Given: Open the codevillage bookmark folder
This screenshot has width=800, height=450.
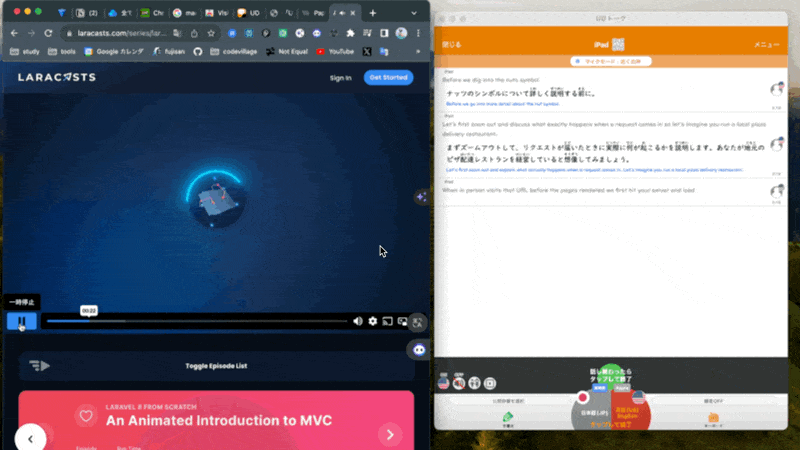Looking at the screenshot, I should (234, 52).
